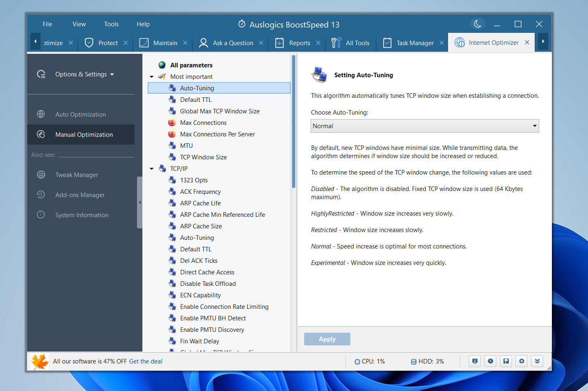Image resolution: width=588 pixels, height=391 pixels.
Task: Collapse the TCP/IP tree group
Action: [x=151, y=169]
